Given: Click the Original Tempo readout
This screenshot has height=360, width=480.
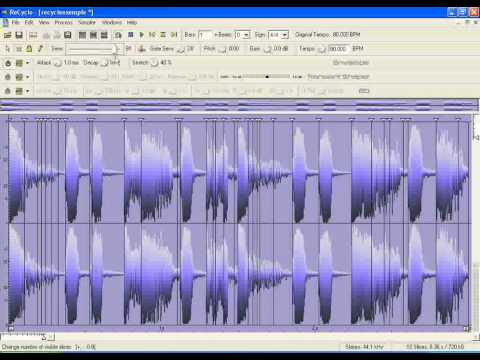Looking at the screenshot, I should pyautogui.click(x=328, y=35).
